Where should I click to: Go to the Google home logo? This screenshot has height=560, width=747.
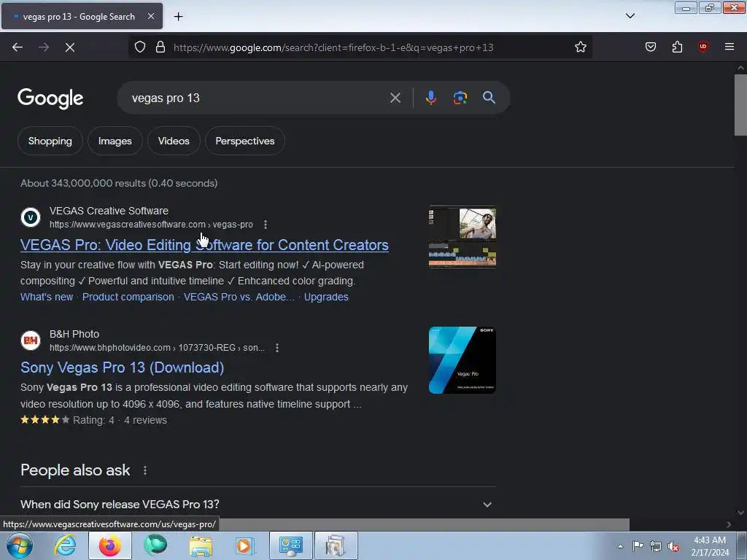(x=50, y=98)
